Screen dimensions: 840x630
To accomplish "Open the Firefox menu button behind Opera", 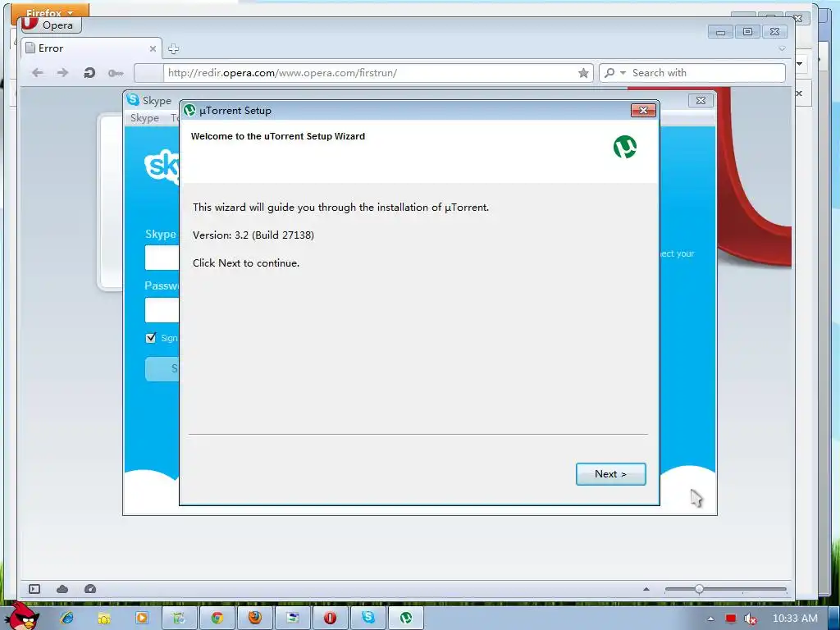I will tap(50, 11).
